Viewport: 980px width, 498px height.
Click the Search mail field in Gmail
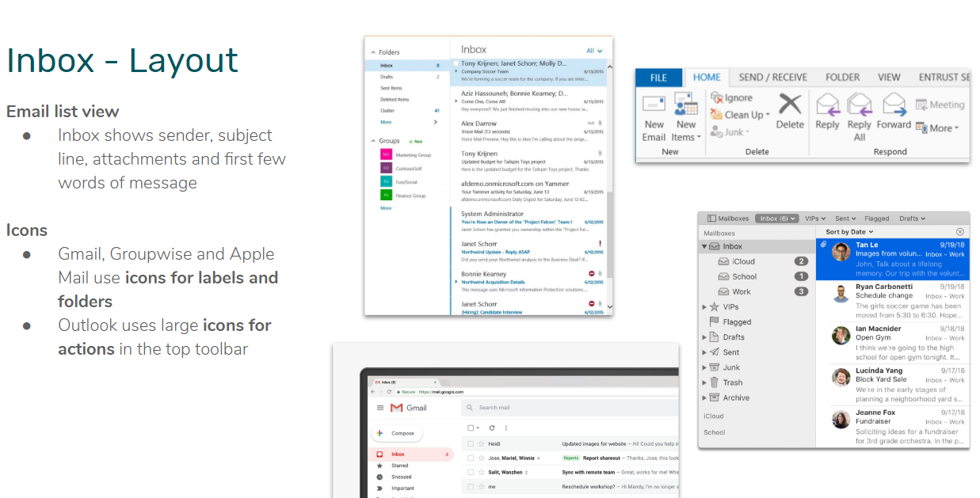click(570, 408)
